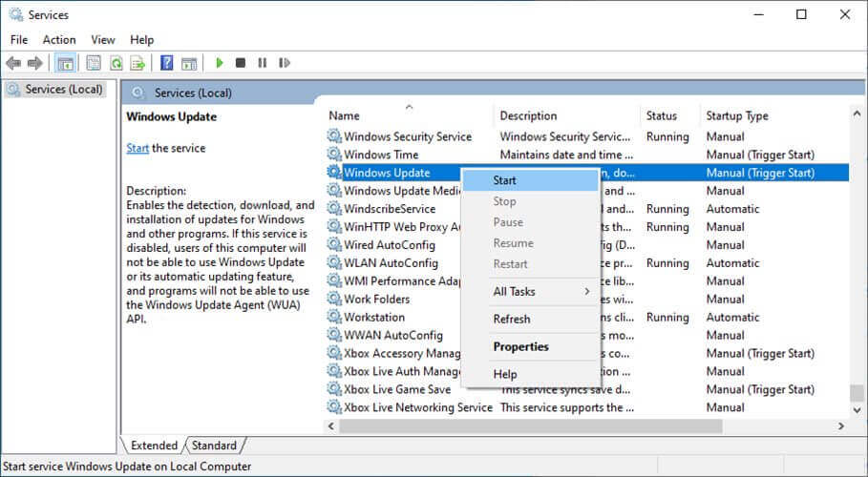Select the WindscribeService row
The height and width of the screenshot is (477, 868).
(586, 208)
